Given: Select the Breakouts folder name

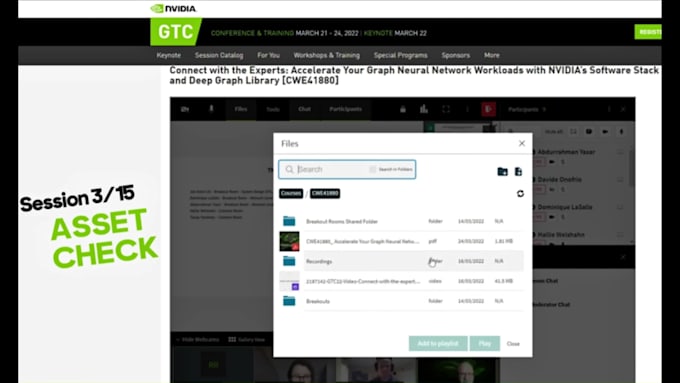Looking at the screenshot, I should pos(318,301).
